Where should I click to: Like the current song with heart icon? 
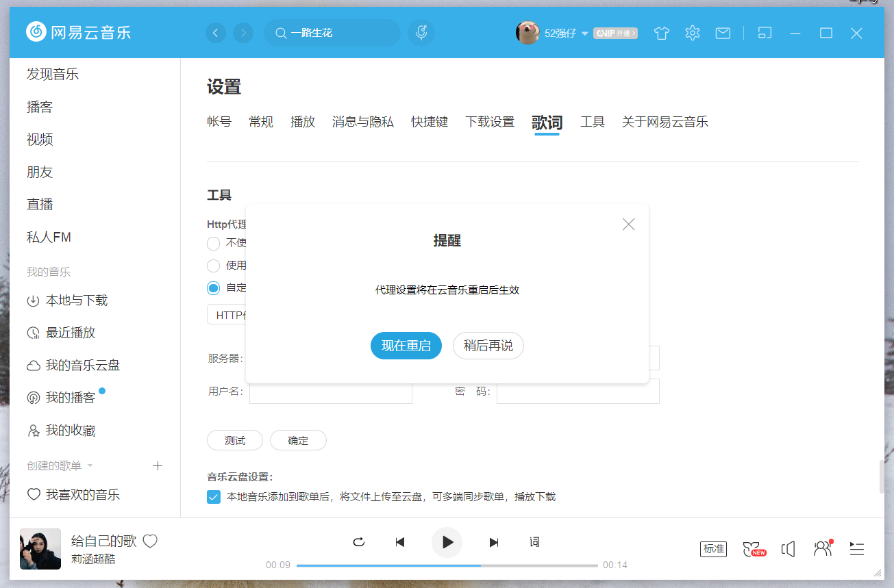150,541
